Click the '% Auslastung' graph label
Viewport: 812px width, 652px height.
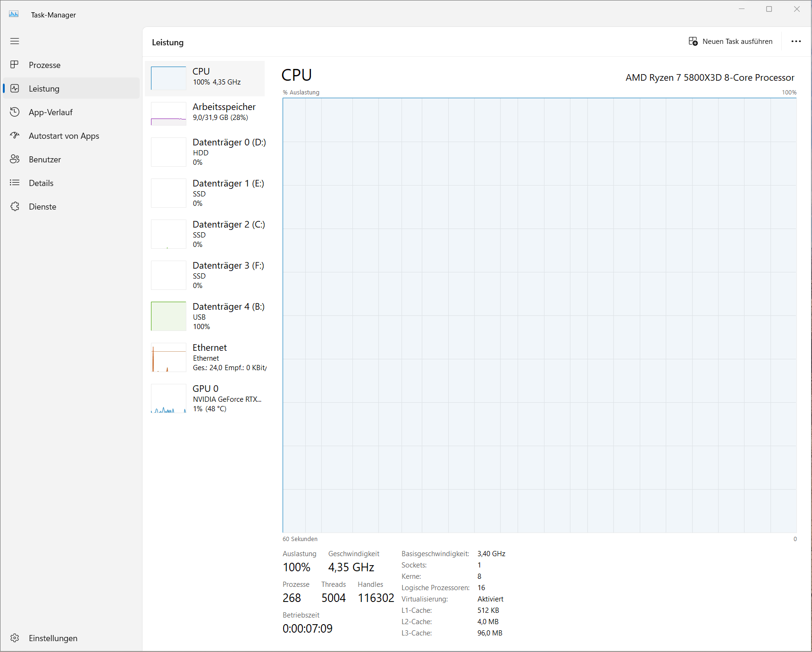(x=301, y=92)
